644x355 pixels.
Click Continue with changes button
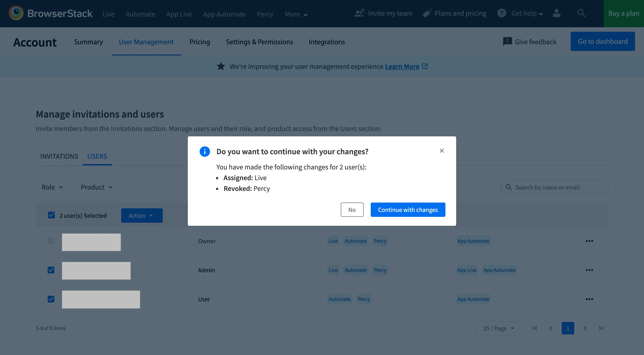(408, 209)
